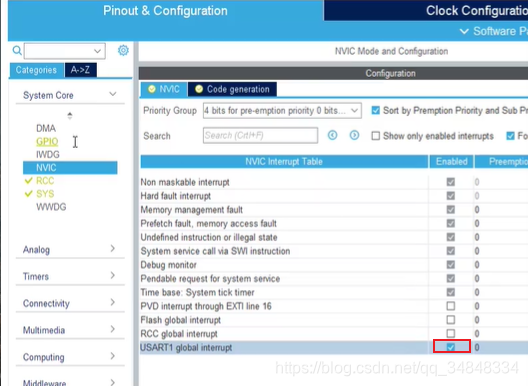This screenshot has width=528, height=386.
Task: Toggle Memory management fault checkbox
Action: [x=451, y=210]
